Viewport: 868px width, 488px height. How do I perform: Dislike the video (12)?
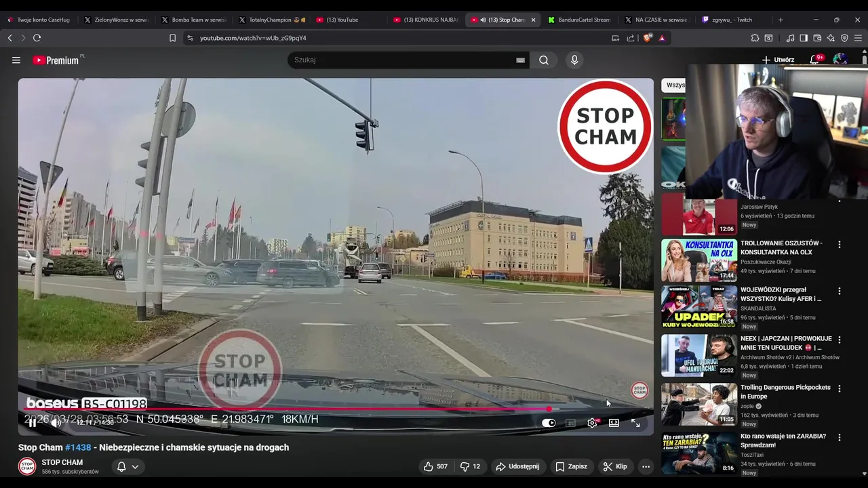pyautogui.click(x=470, y=466)
